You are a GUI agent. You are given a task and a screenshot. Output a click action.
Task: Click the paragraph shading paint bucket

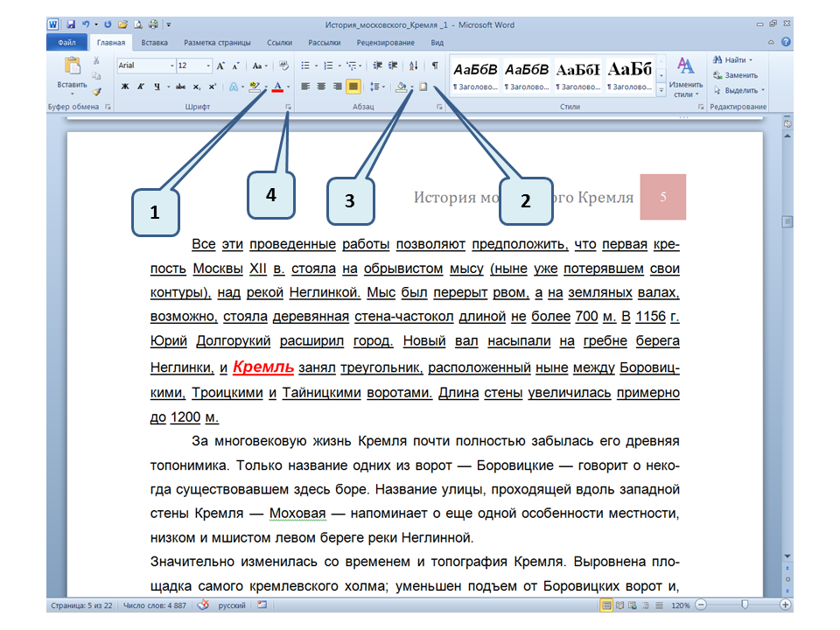(402, 87)
